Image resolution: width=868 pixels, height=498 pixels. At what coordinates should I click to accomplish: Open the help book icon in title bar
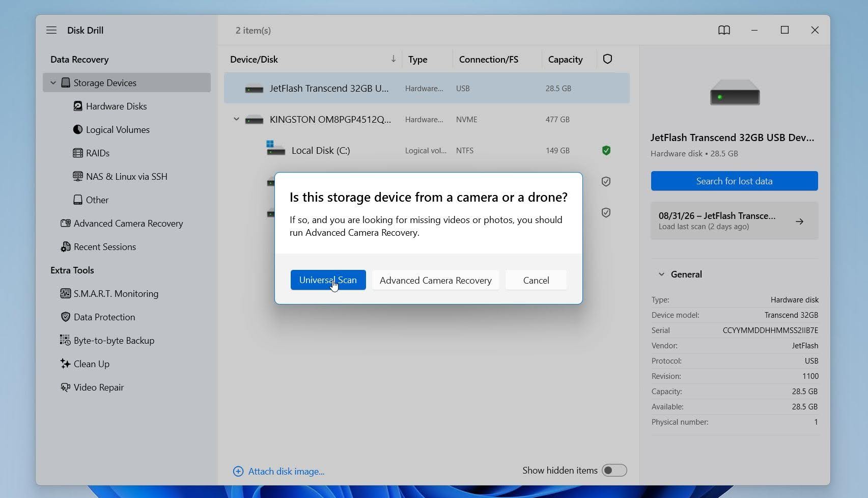tap(724, 30)
